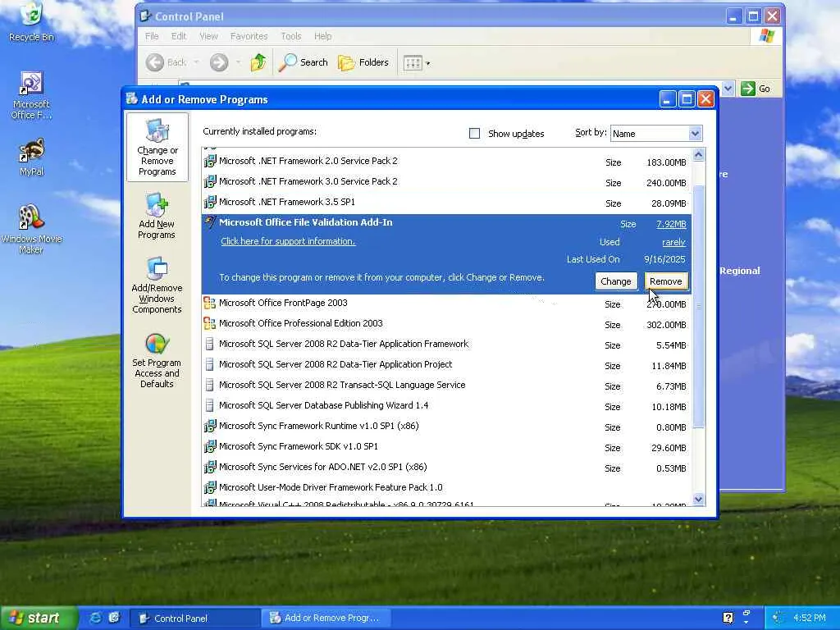Select Change or Remove Programs sidebar icon
Viewport: 840px width, 630px height.
tap(157, 148)
